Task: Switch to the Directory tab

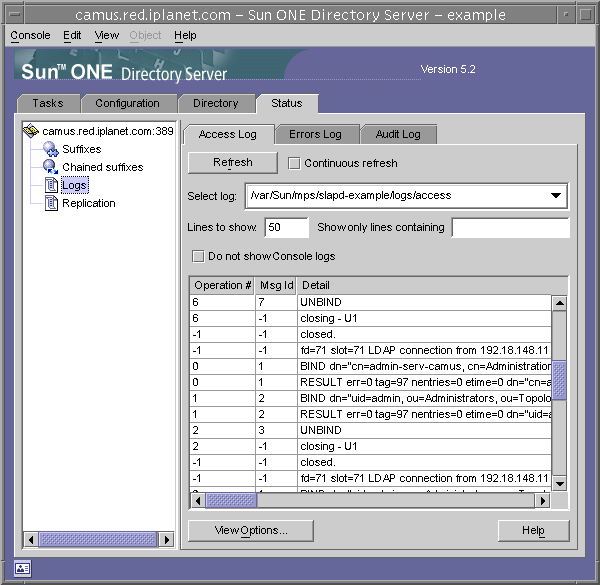Action: pyautogui.click(x=216, y=103)
